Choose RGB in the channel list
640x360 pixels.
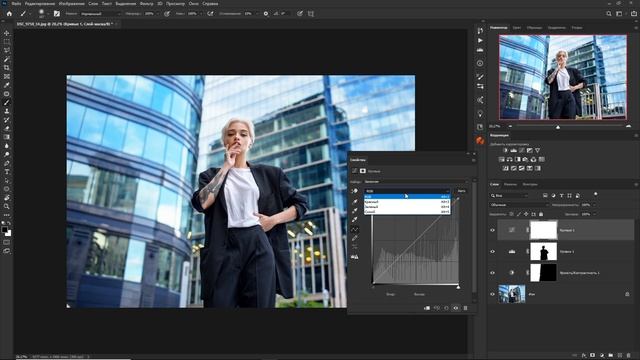click(x=407, y=196)
